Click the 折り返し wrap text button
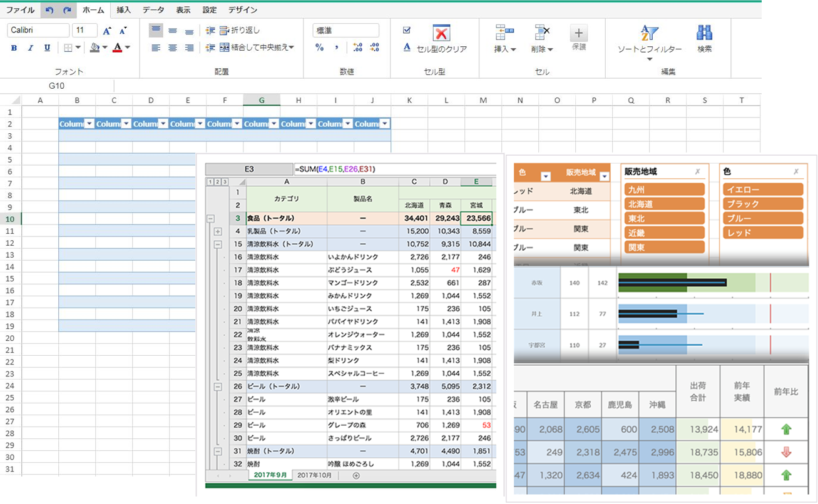 point(238,30)
